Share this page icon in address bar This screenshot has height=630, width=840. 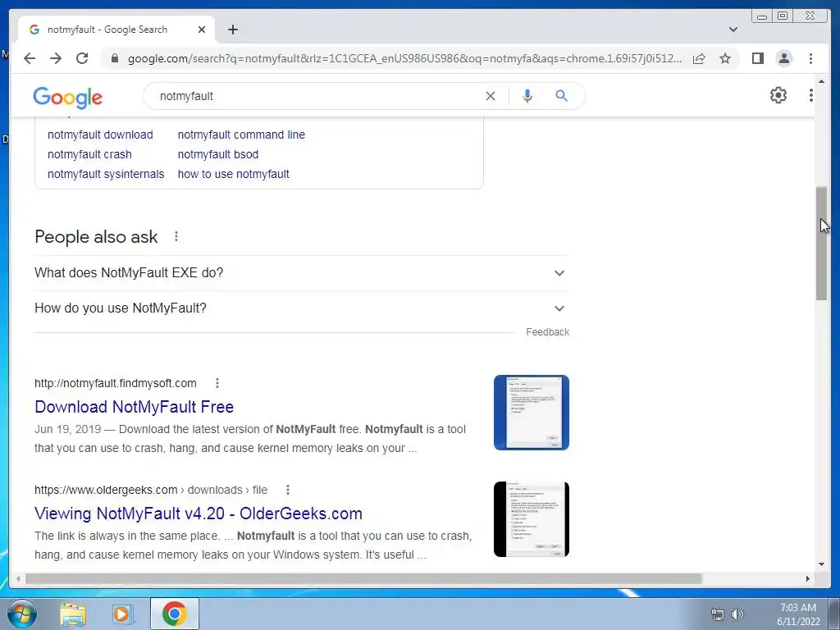point(699,58)
